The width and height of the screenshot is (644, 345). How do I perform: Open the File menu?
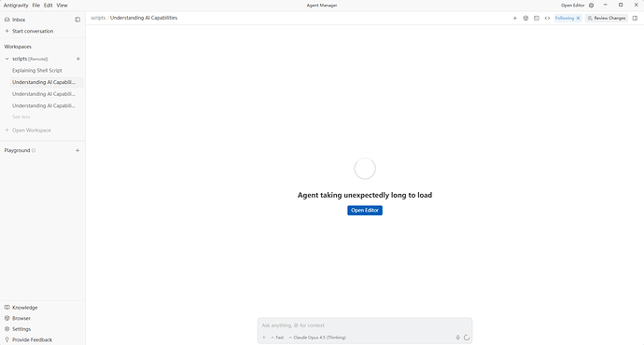coord(36,6)
